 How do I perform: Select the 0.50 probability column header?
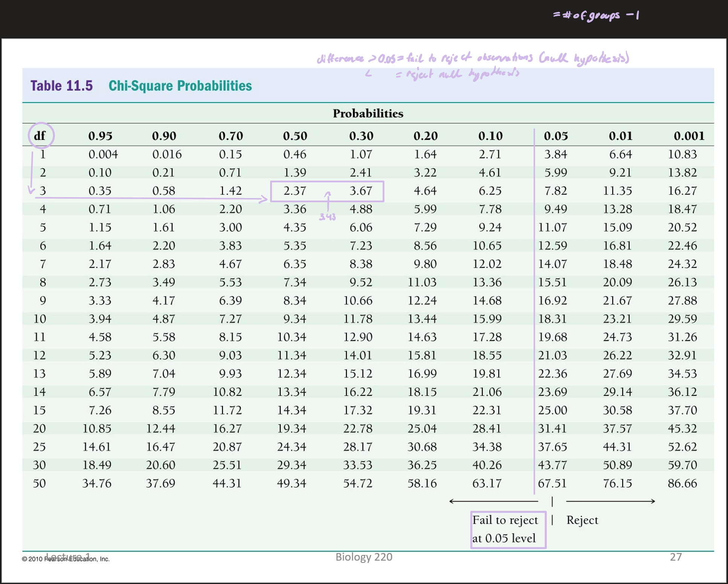point(295,136)
